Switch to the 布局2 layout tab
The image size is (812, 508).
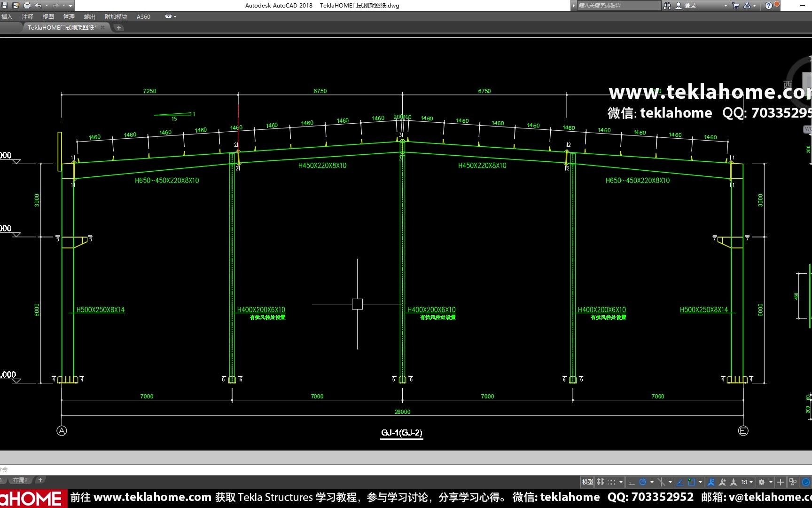coord(20,480)
